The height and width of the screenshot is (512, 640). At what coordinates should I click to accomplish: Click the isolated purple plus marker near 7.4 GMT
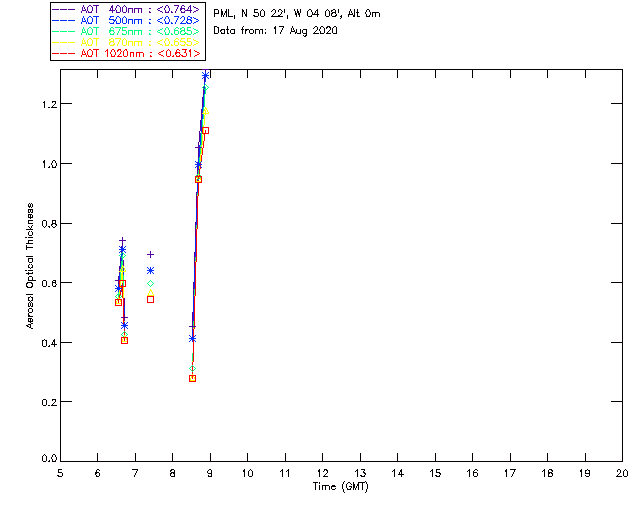(x=150, y=254)
